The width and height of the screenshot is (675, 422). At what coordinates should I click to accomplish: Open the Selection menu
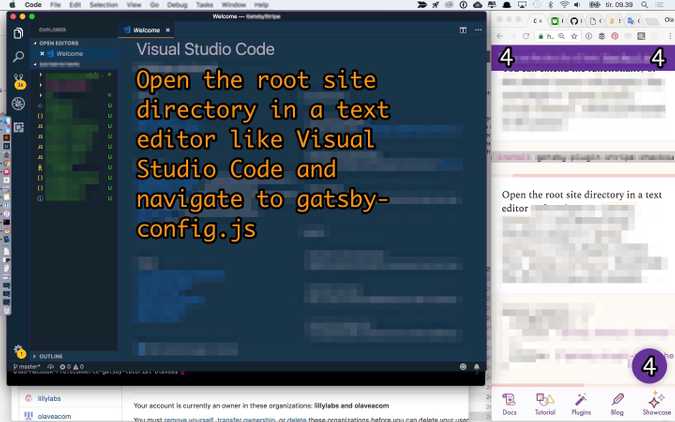pos(103,5)
